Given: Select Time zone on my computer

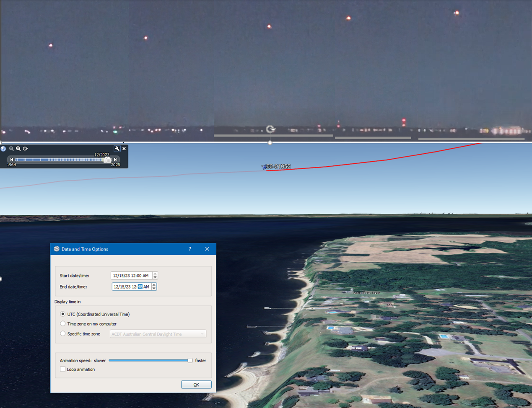Looking at the screenshot, I should (63, 324).
